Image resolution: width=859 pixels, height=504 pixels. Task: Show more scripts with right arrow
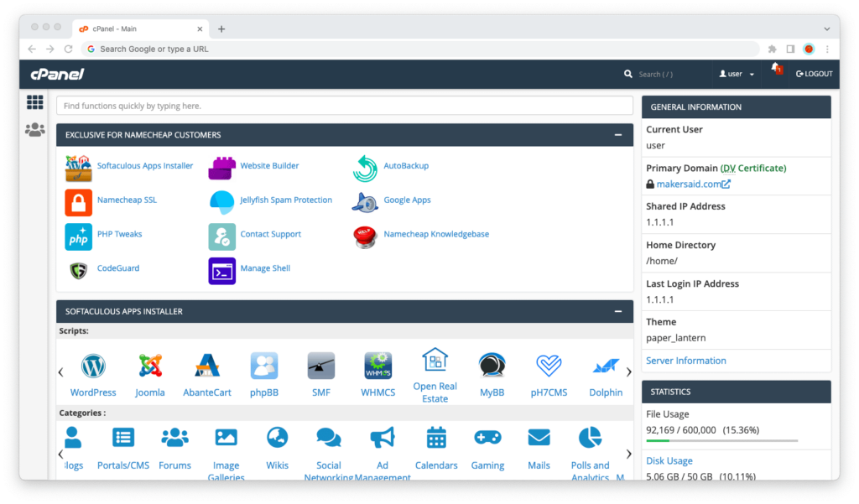click(629, 372)
